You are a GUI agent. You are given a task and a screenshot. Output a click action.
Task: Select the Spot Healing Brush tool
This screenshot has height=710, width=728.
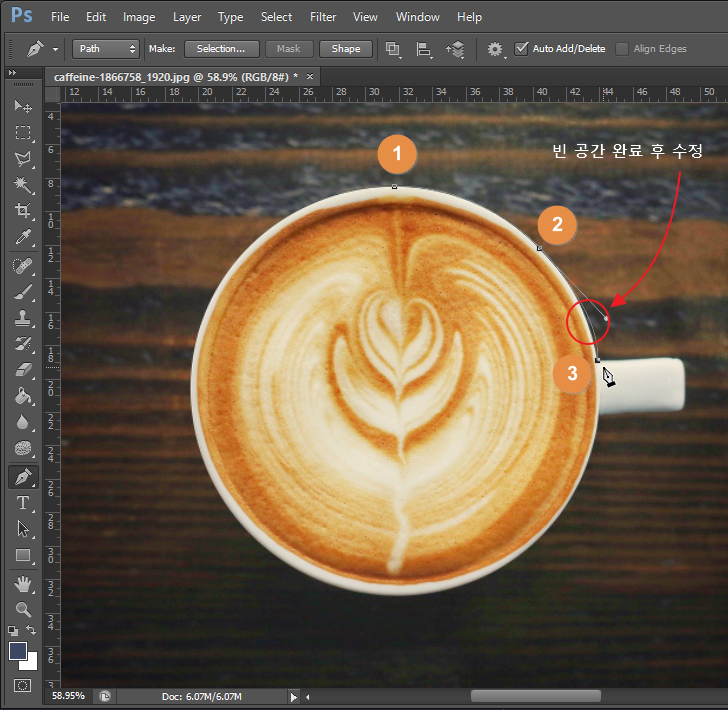22,266
